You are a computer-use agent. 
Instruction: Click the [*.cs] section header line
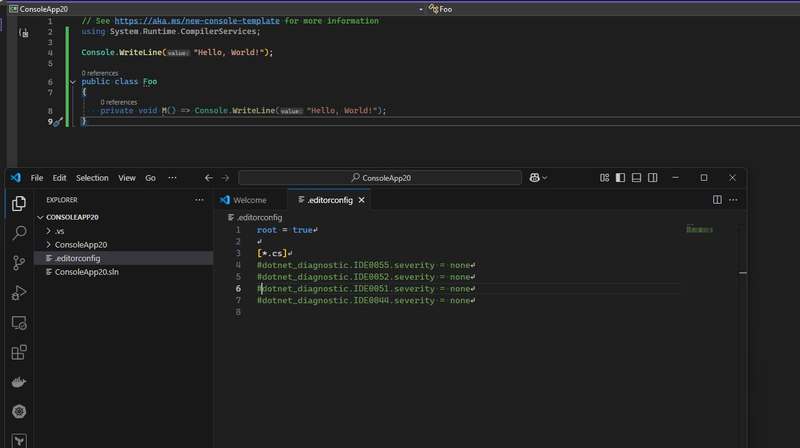pyautogui.click(x=274, y=253)
